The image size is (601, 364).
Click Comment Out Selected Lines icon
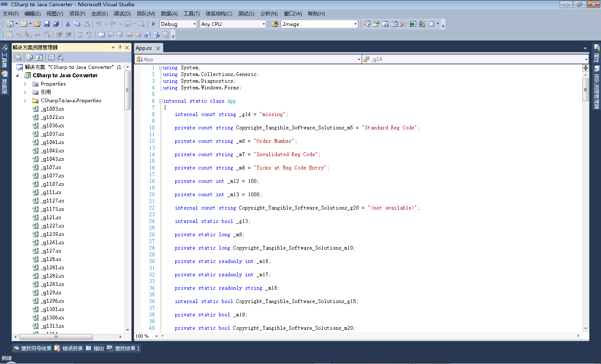[80, 35]
